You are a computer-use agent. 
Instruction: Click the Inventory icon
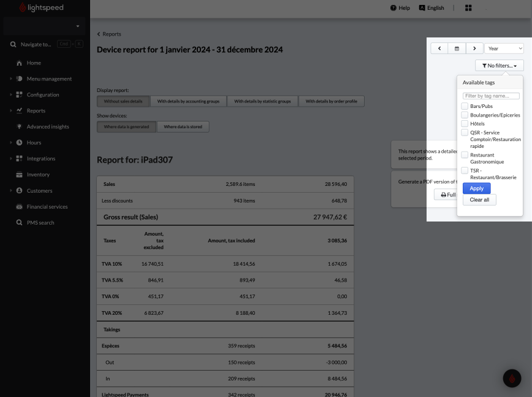(x=20, y=174)
